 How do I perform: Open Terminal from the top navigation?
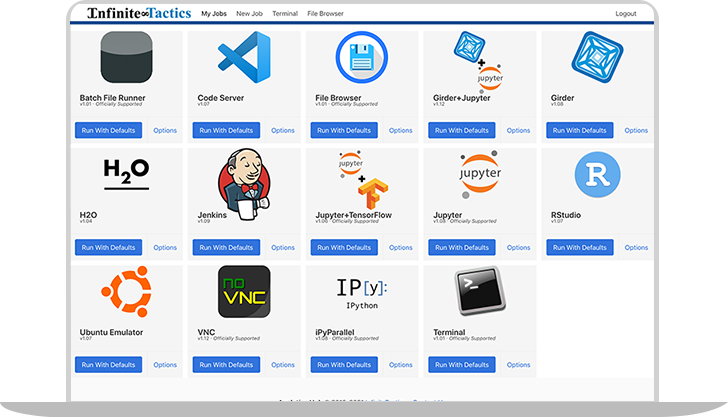pos(285,13)
